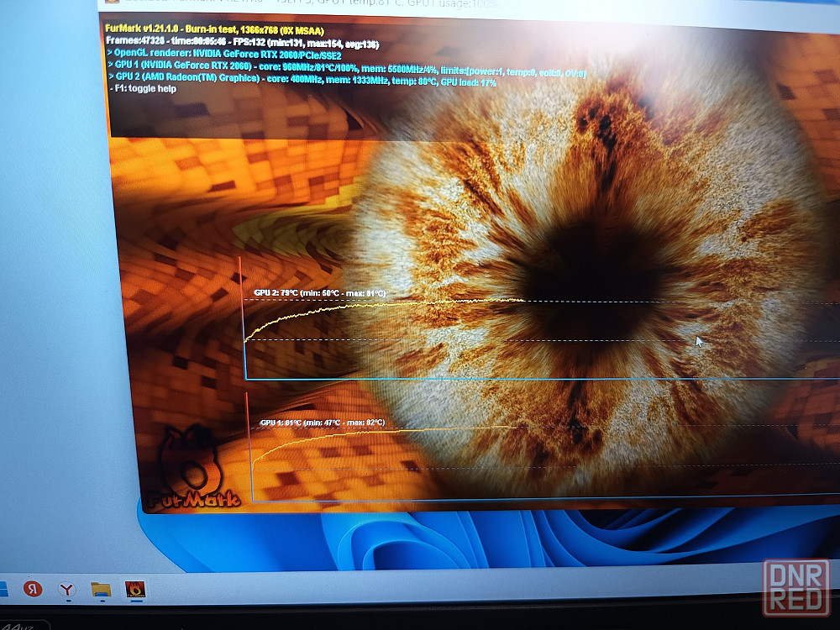Launch Yandex Browser from the taskbar

click(67, 590)
